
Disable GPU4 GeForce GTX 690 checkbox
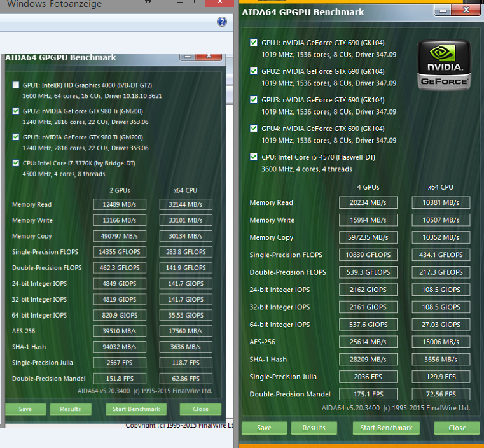254,129
